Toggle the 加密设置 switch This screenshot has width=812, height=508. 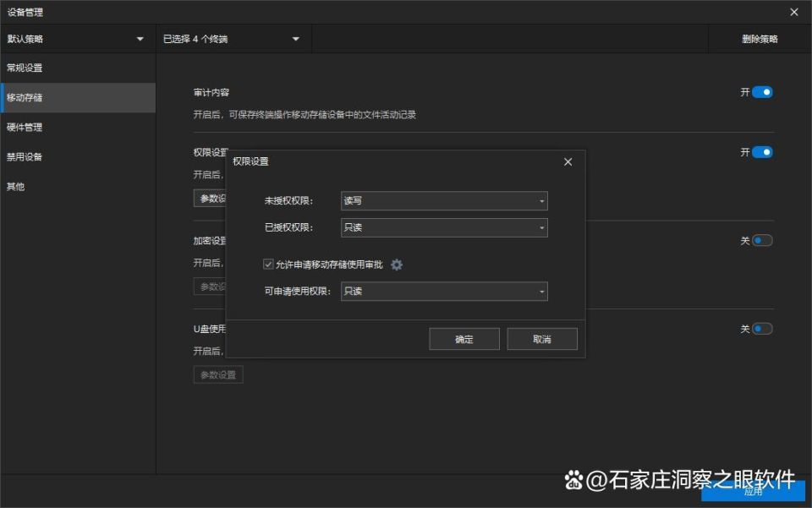[x=762, y=241]
